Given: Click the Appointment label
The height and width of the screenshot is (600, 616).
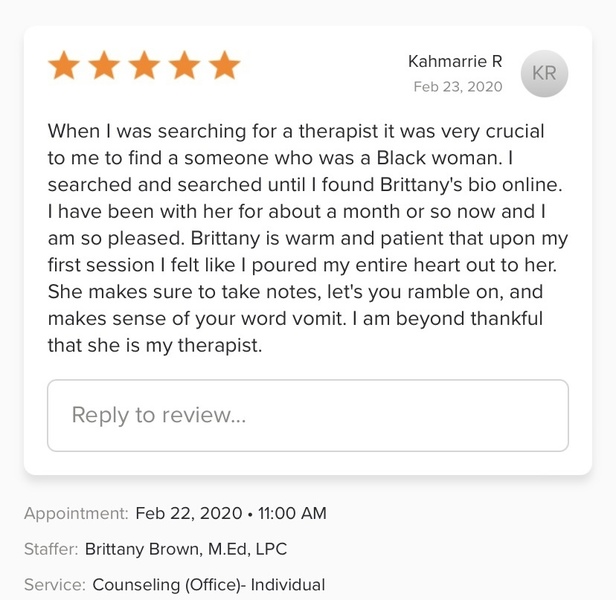Looking at the screenshot, I should (76, 513).
